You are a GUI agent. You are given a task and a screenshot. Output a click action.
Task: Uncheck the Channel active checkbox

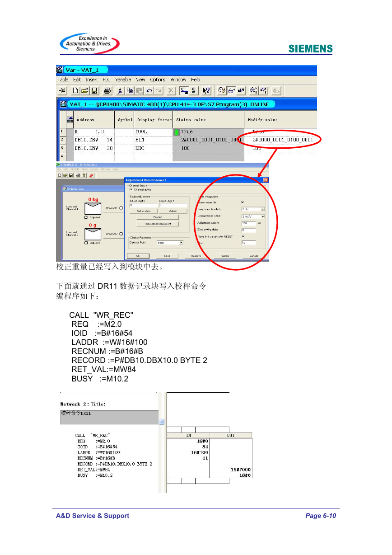131,189
